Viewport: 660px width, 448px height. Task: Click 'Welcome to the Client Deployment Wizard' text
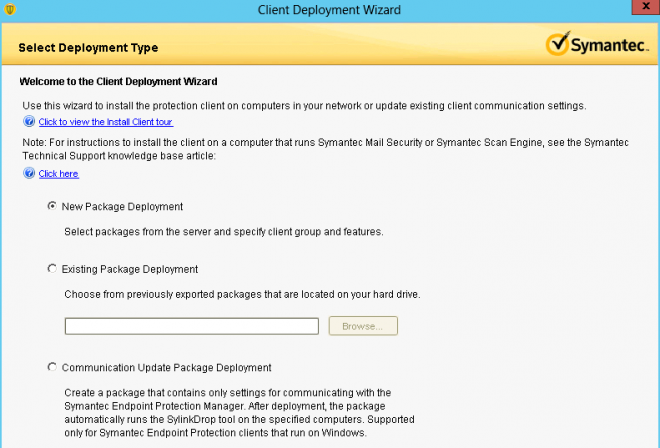(118, 81)
